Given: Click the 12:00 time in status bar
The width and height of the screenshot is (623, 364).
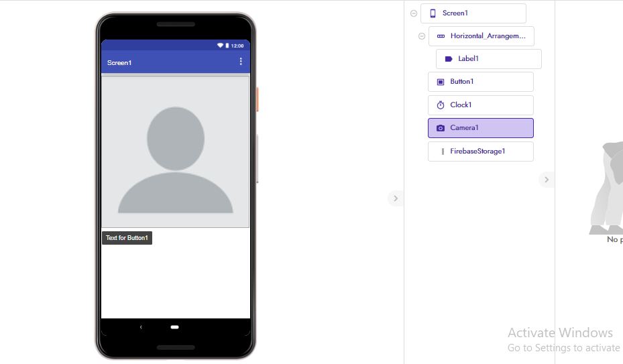Looking at the screenshot, I should coord(237,46).
